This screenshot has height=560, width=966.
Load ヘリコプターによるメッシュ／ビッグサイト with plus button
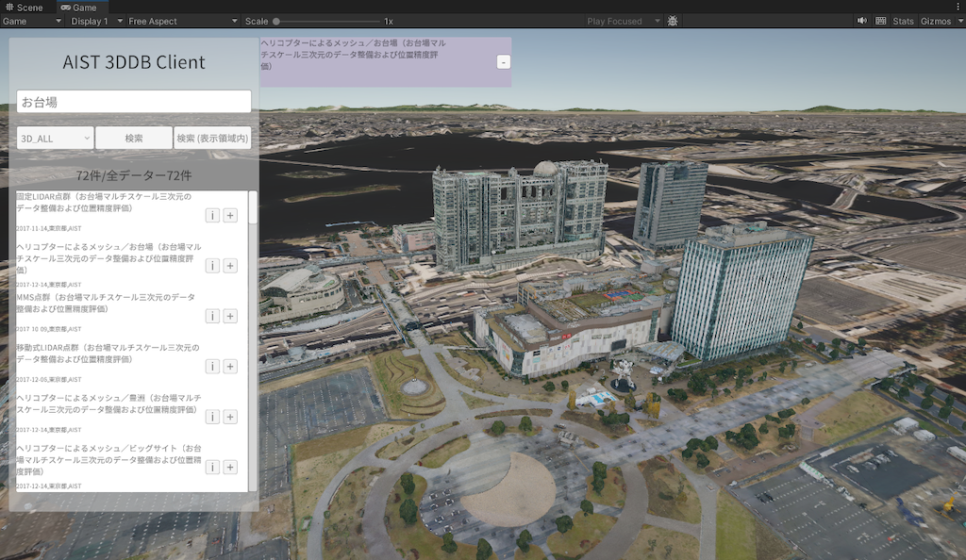click(230, 468)
